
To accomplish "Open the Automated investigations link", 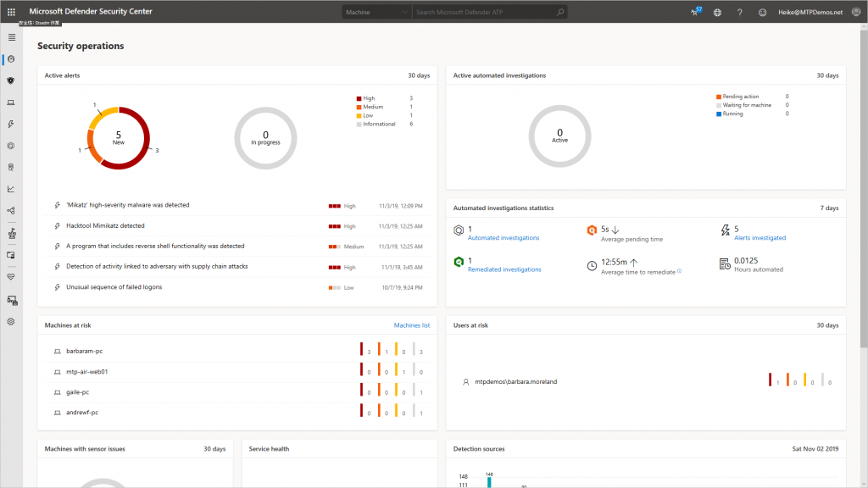I will pyautogui.click(x=504, y=238).
